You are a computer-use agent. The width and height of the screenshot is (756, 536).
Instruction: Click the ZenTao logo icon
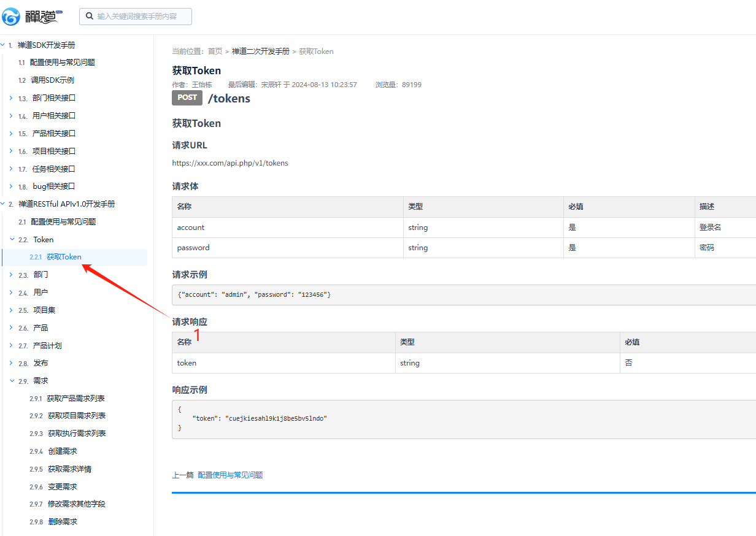tap(11, 17)
